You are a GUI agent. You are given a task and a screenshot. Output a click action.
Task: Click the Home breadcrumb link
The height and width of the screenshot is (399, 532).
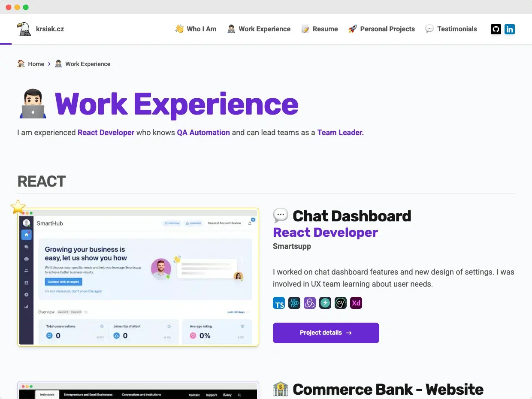pyautogui.click(x=36, y=64)
